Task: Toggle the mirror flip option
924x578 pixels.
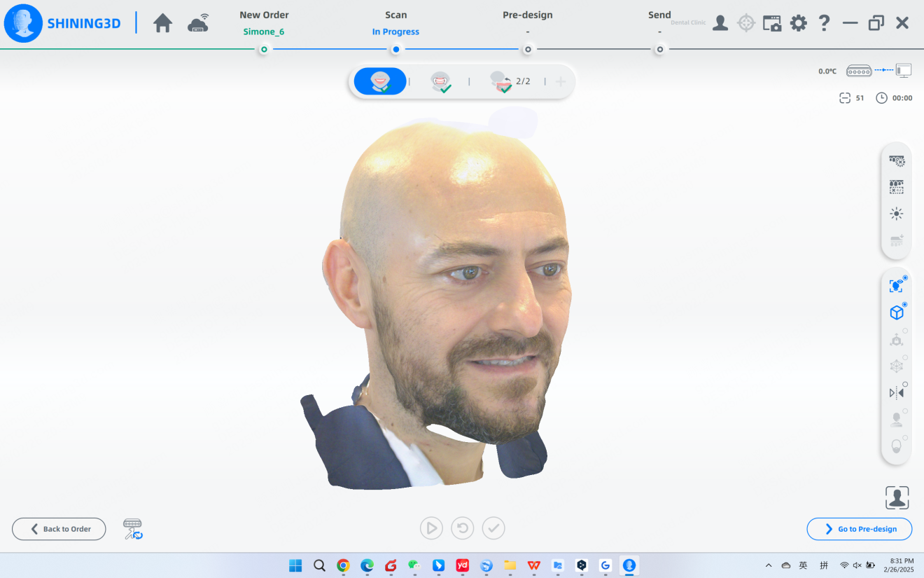Action: click(896, 392)
